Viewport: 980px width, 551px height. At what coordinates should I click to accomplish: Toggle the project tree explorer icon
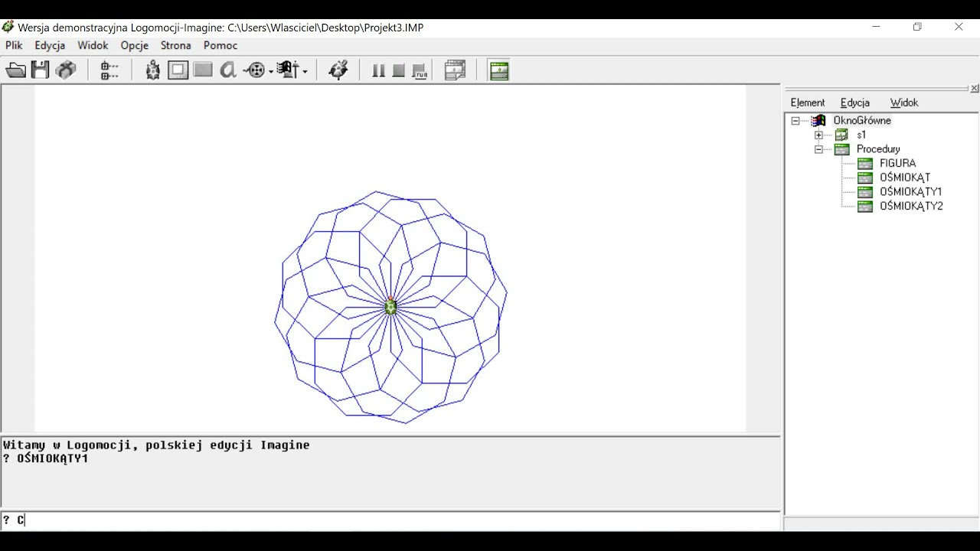pyautogui.click(x=109, y=70)
